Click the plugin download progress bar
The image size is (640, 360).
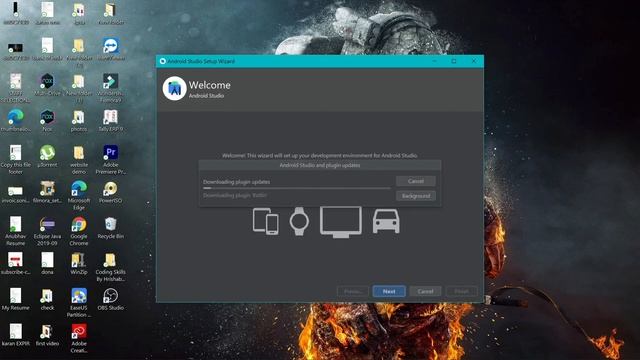pos(297,188)
